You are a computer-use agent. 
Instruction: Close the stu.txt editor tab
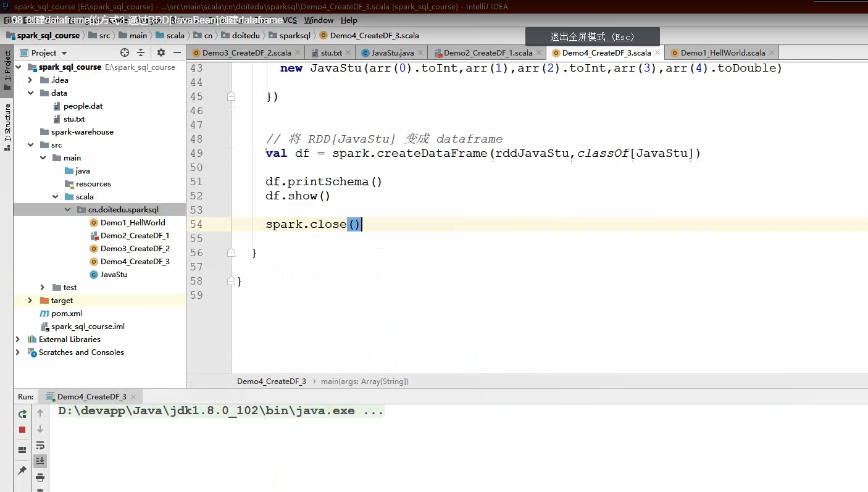pyautogui.click(x=348, y=53)
